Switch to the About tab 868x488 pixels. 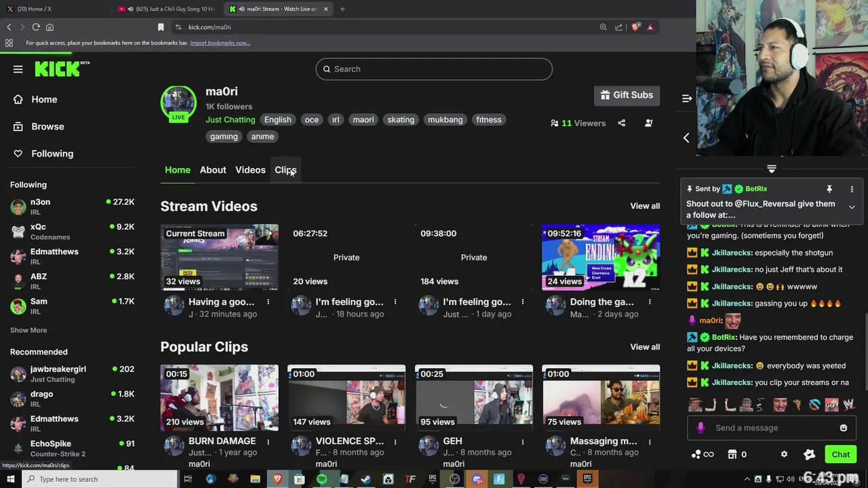point(213,170)
